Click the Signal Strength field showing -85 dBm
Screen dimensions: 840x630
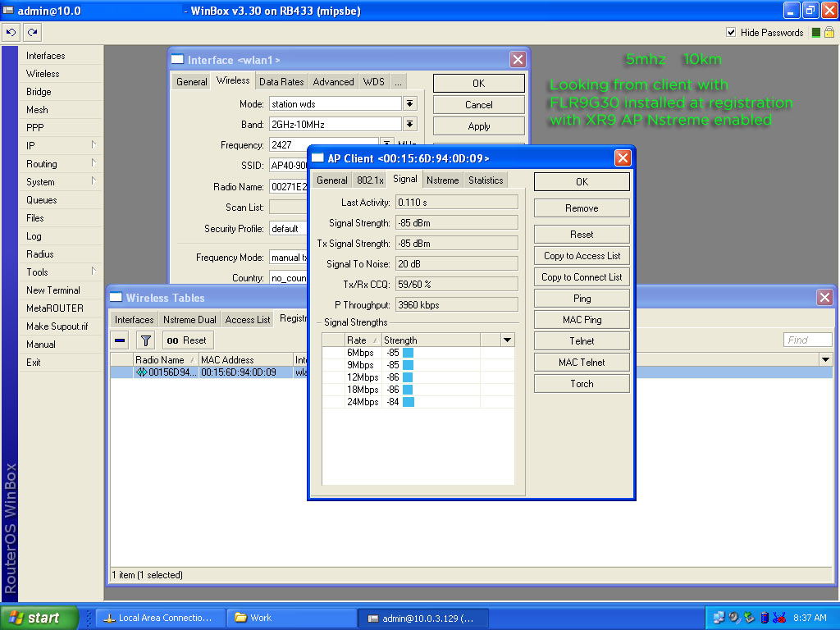click(456, 223)
